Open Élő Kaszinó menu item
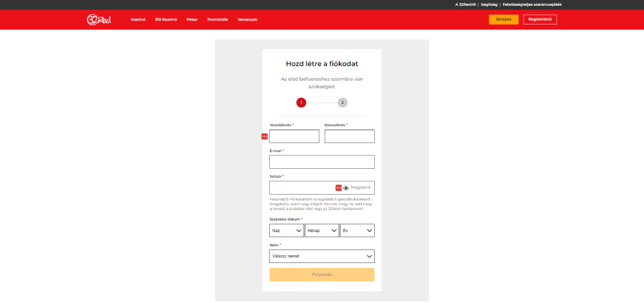 (166, 19)
